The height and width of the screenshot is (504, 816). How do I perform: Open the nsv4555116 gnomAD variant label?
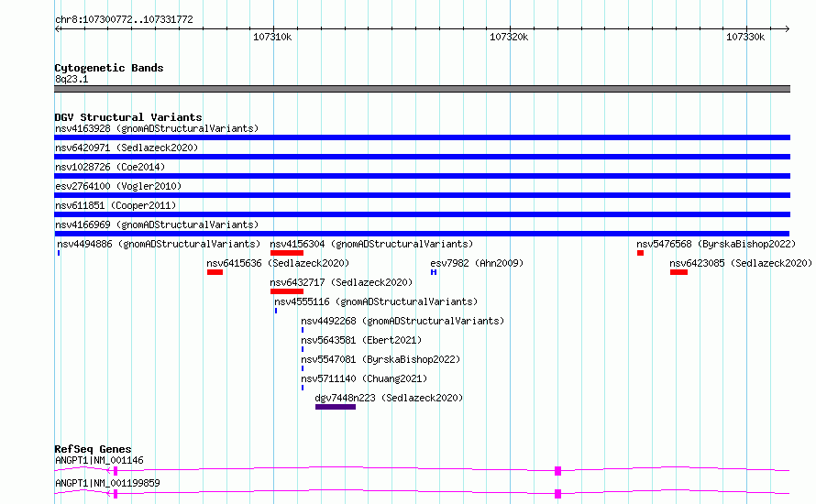click(x=376, y=301)
